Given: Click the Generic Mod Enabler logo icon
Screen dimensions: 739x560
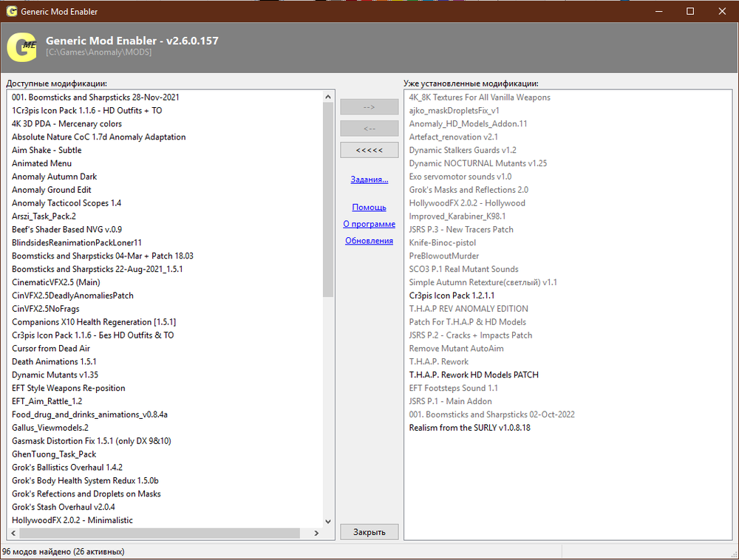Looking at the screenshot, I should 22,47.
